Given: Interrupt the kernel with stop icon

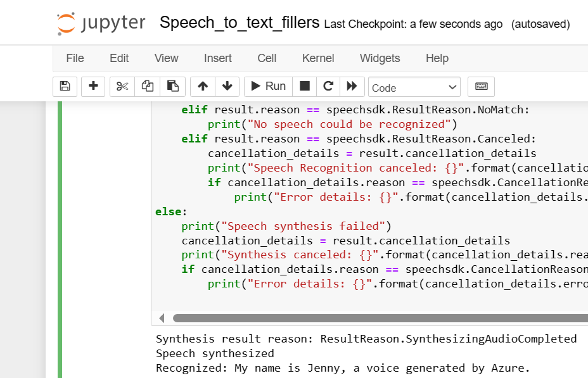Looking at the screenshot, I should (x=304, y=87).
